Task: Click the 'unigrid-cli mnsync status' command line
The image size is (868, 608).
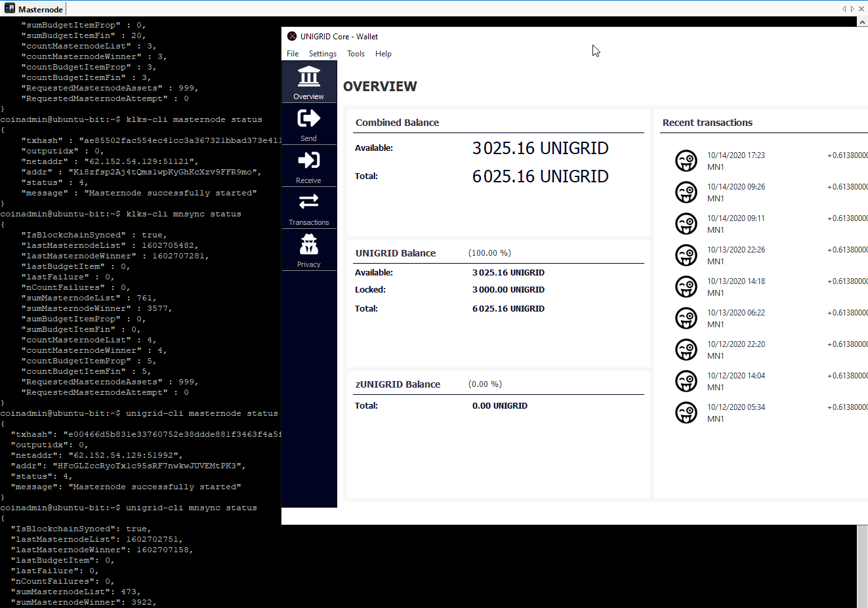Action: pos(129,508)
